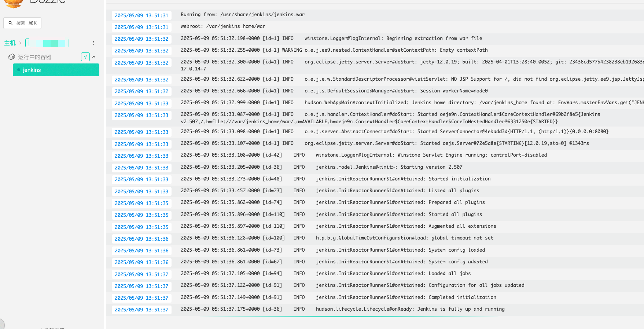
Task: Click log text 'webroot: /var/jenkins_home/war'
Action: [x=223, y=26]
